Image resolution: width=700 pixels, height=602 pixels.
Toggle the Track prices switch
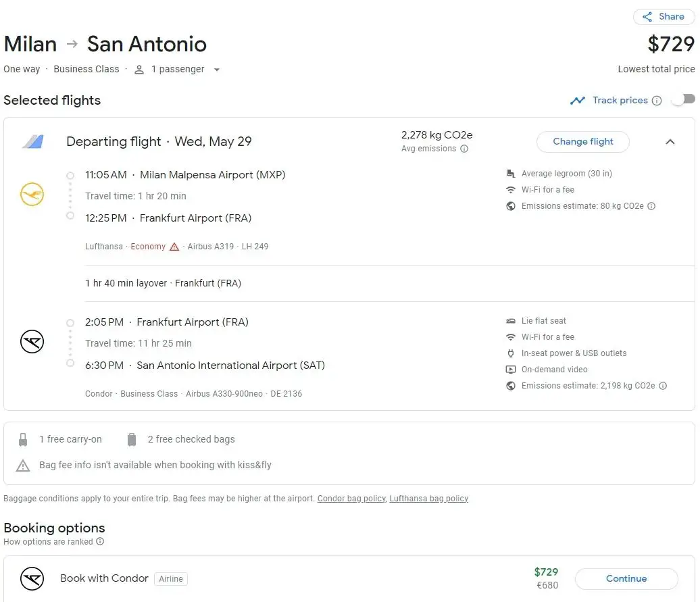pyautogui.click(x=683, y=100)
